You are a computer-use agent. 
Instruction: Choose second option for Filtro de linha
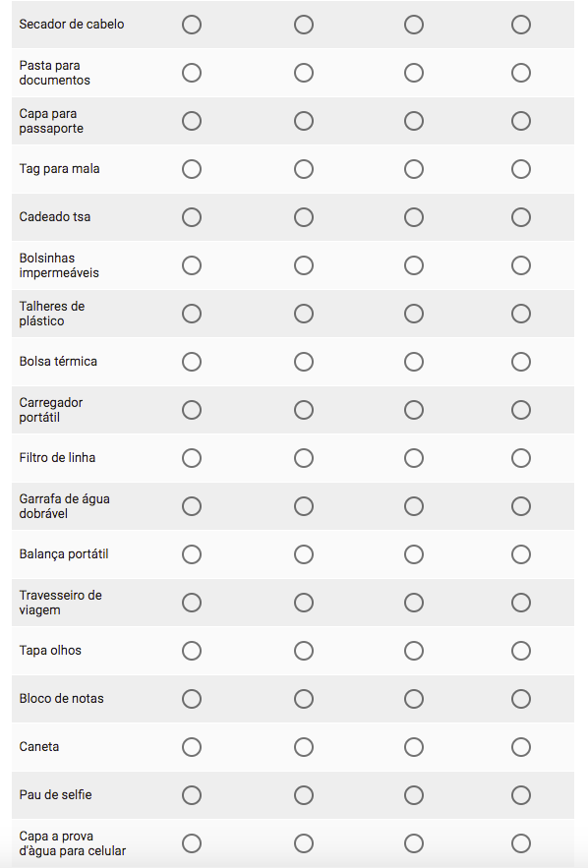pyautogui.click(x=304, y=458)
